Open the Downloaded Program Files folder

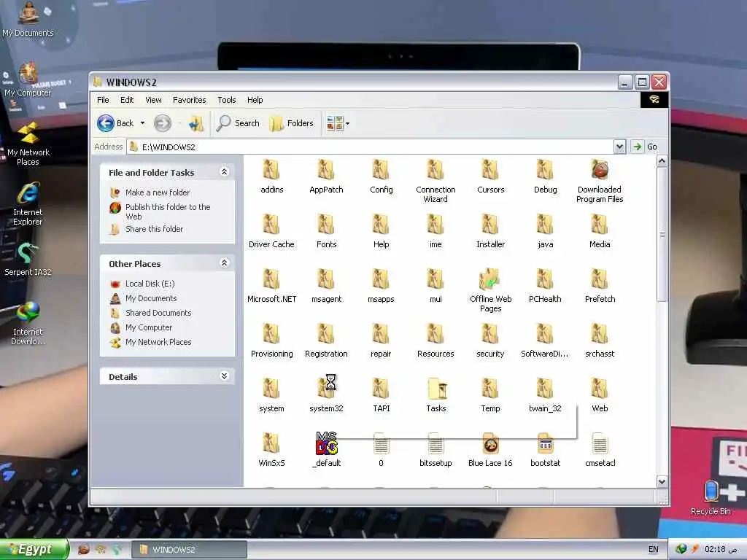pos(600,182)
